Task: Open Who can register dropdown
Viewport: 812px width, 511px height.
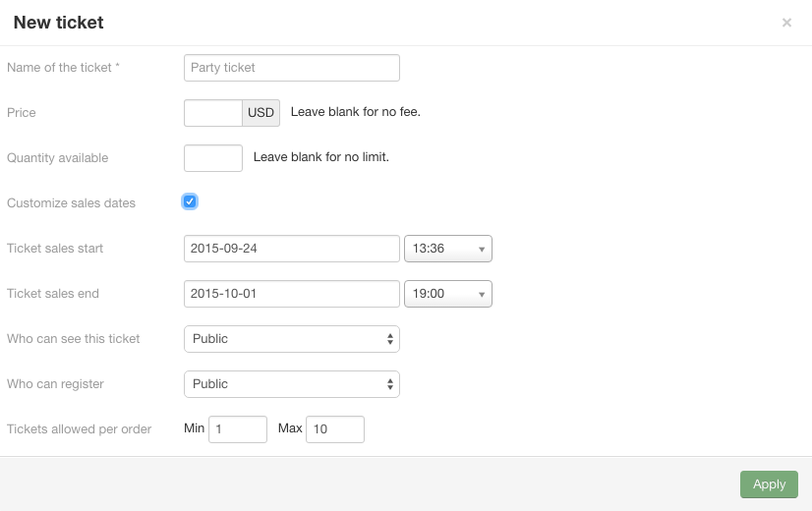Action: (x=292, y=384)
